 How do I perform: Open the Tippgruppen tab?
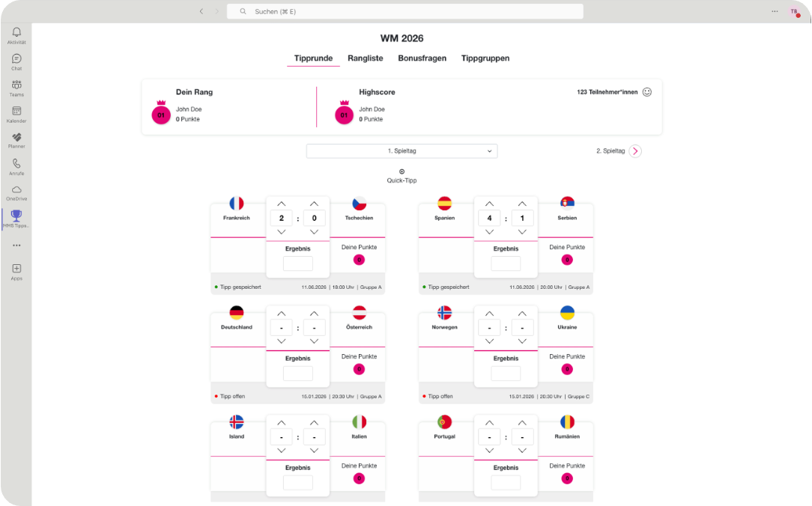(x=485, y=58)
